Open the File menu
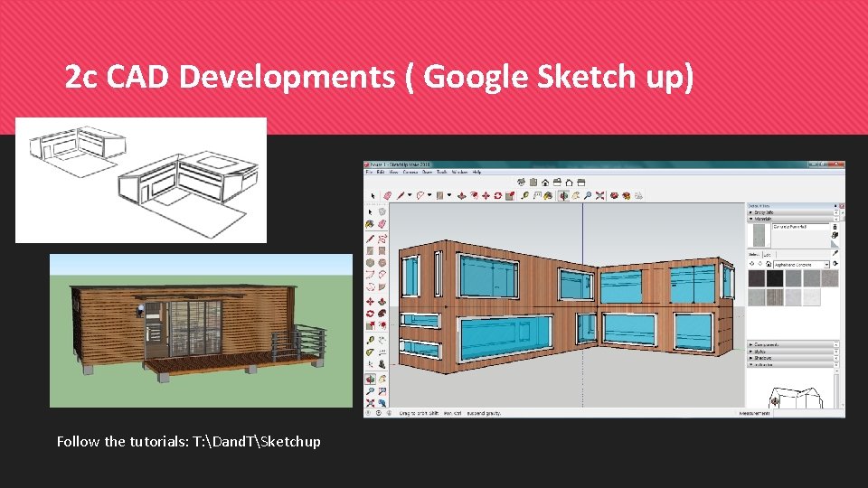The height and width of the screenshot is (488, 868). pos(369,172)
